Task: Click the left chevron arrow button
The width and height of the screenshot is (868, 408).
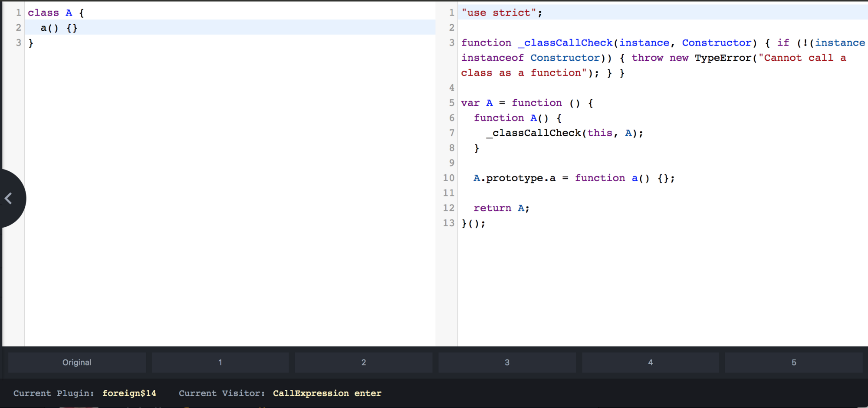Action: (x=9, y=198)
